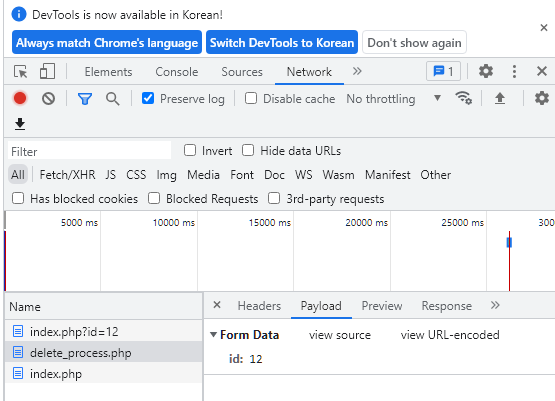This screenshot has width=555, height=401.
Task: Filter by JS requests
Action: tap(110, 175)
